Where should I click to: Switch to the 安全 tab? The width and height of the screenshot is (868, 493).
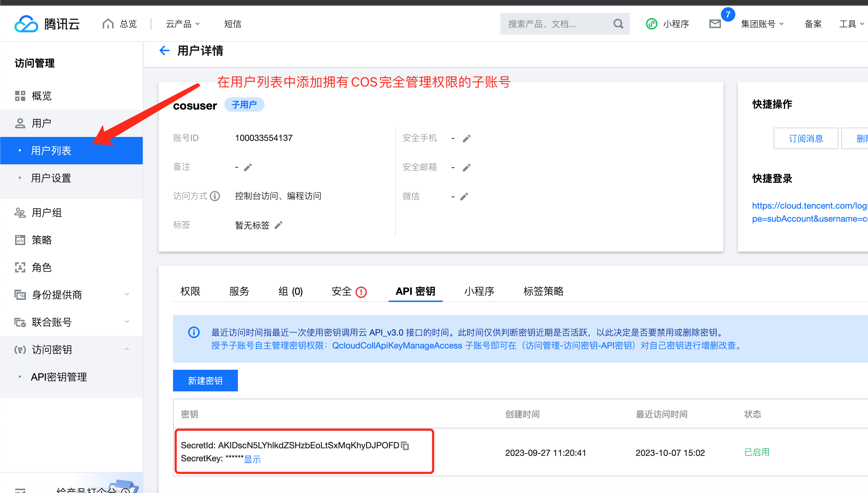342,291
